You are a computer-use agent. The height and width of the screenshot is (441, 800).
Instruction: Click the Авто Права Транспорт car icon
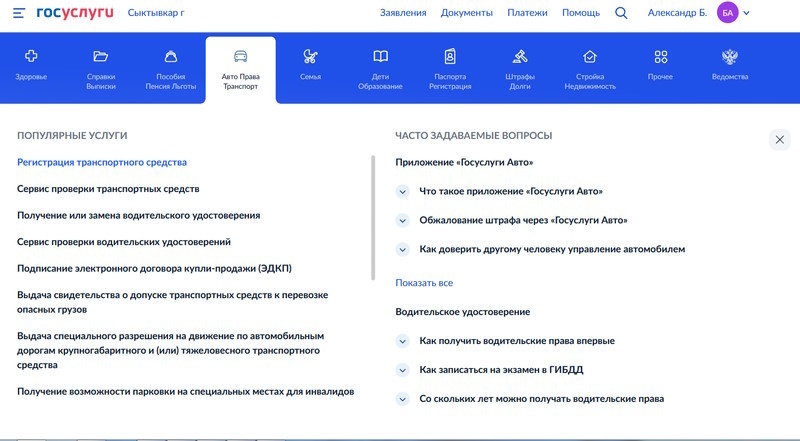pyautogui.click(x=240, y=56)
